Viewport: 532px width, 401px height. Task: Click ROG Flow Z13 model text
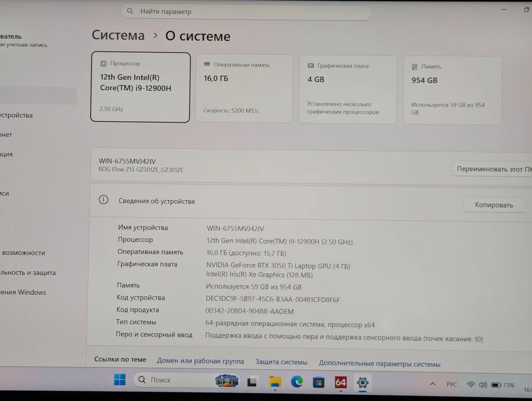[x=141, y=170]
